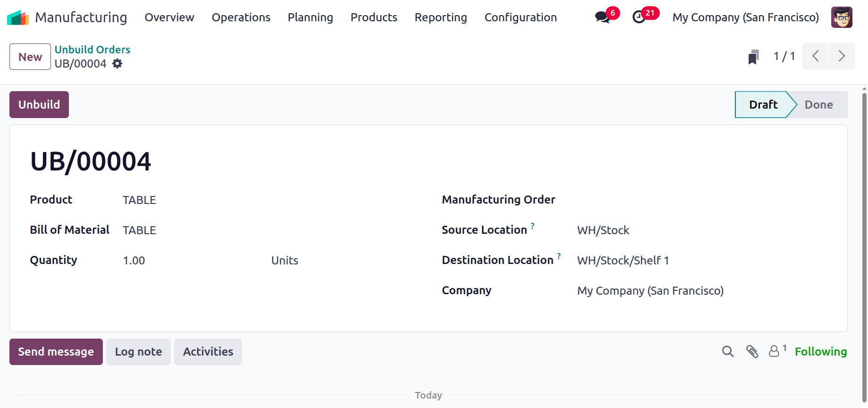This screenshot has width=868, height=408.
Task: Click the empty Manufacturing Order field
Action: click(x=702, y=200)
